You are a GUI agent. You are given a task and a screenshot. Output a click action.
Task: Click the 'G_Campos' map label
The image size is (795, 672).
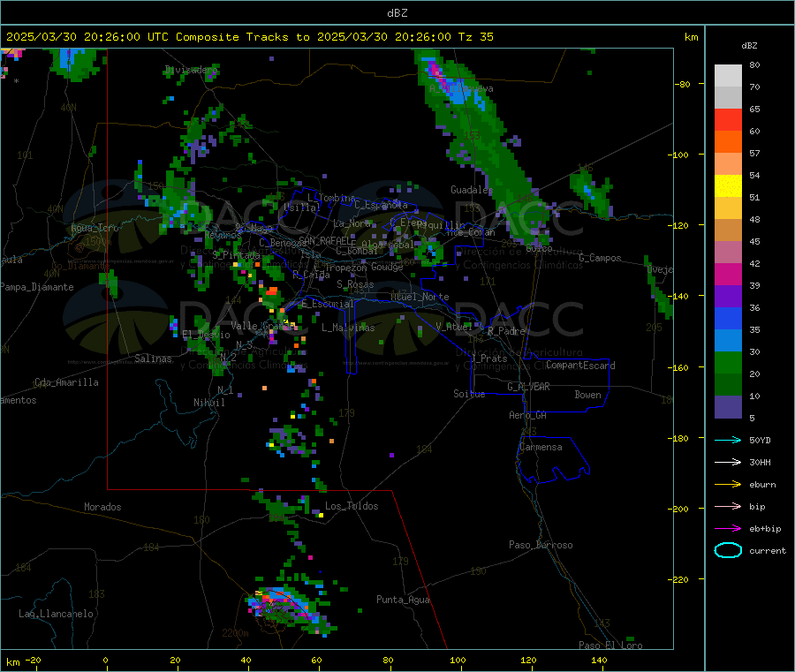[x=600, y=258]
